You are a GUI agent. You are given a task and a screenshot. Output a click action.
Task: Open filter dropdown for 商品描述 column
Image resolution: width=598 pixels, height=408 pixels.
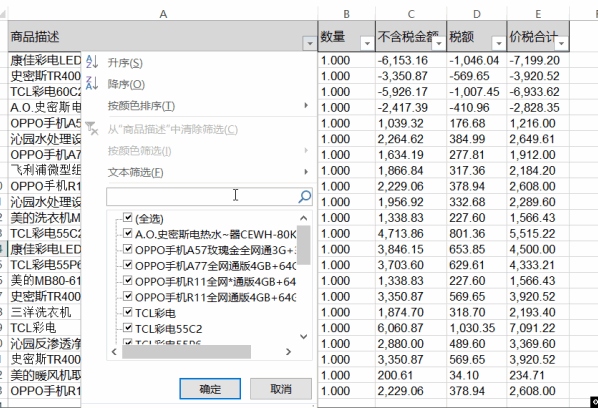(x=310, y=44)
